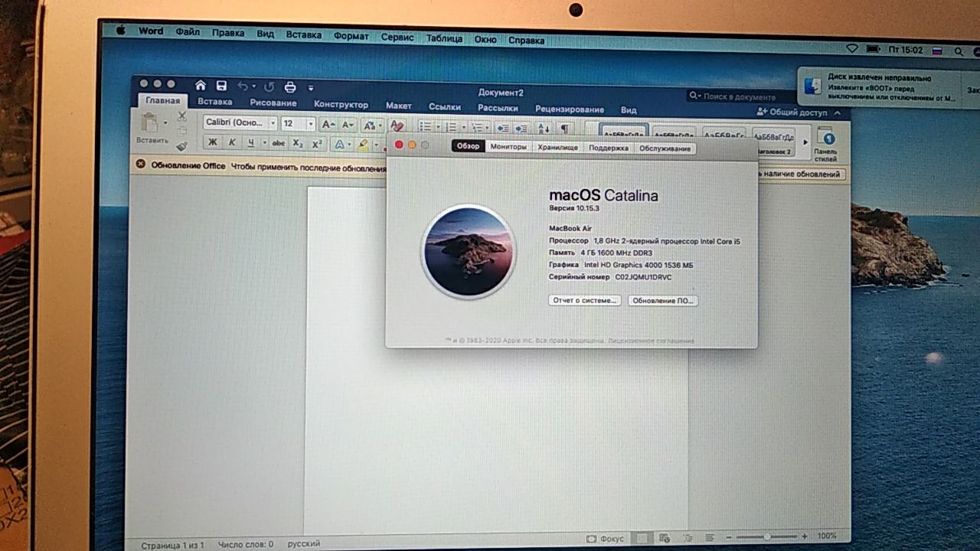Open the Таблица menu in the menu bar
This screenshot has height=551, width=980.
coord(444,38)
